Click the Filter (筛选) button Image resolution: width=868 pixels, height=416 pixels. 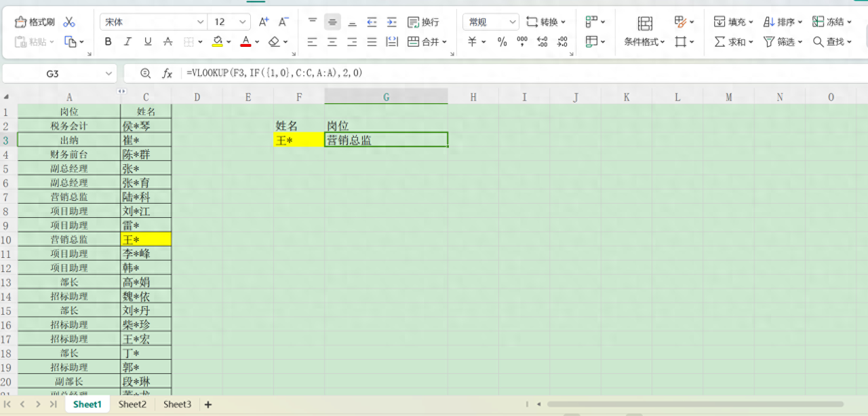click(783, 41)
